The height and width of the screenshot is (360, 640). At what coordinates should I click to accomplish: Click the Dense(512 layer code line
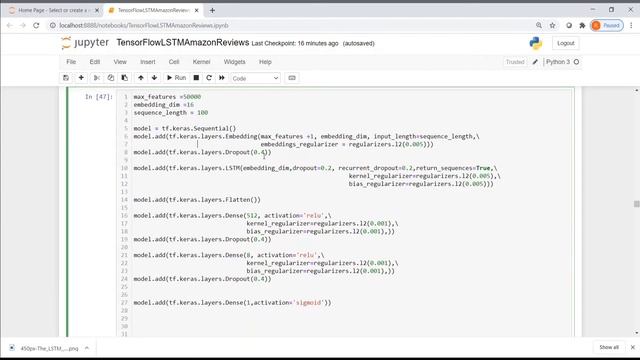(x=232, y=216)
